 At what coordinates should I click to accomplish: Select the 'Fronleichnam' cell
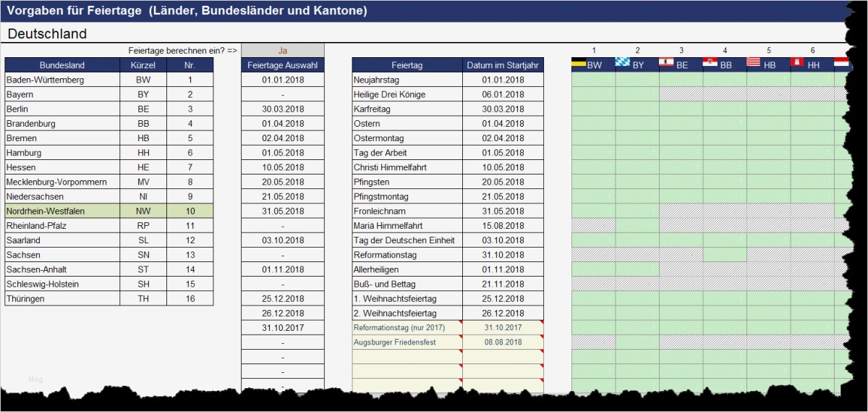pos(407,211)
